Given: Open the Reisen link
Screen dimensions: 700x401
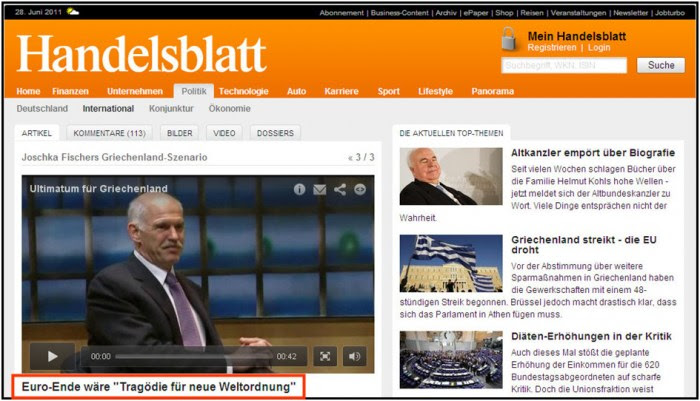Looking at the screenshot, I should point(532,13).
